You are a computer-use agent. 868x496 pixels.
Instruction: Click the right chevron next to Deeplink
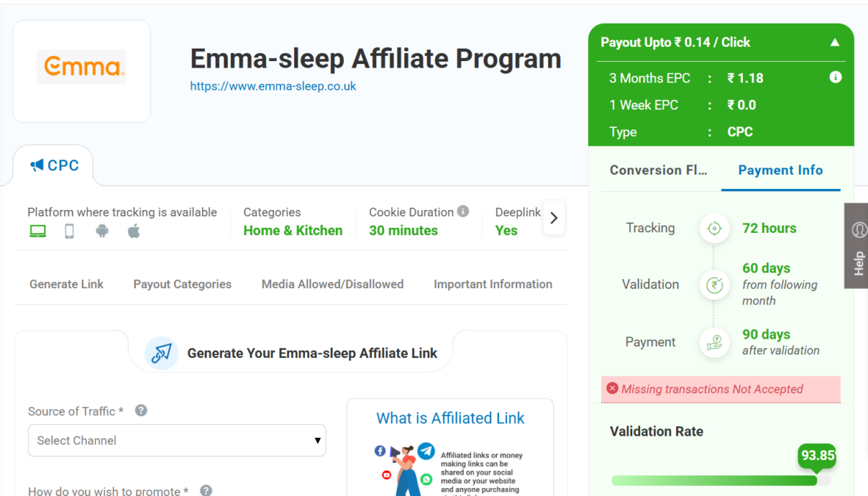tap(553, 218)
